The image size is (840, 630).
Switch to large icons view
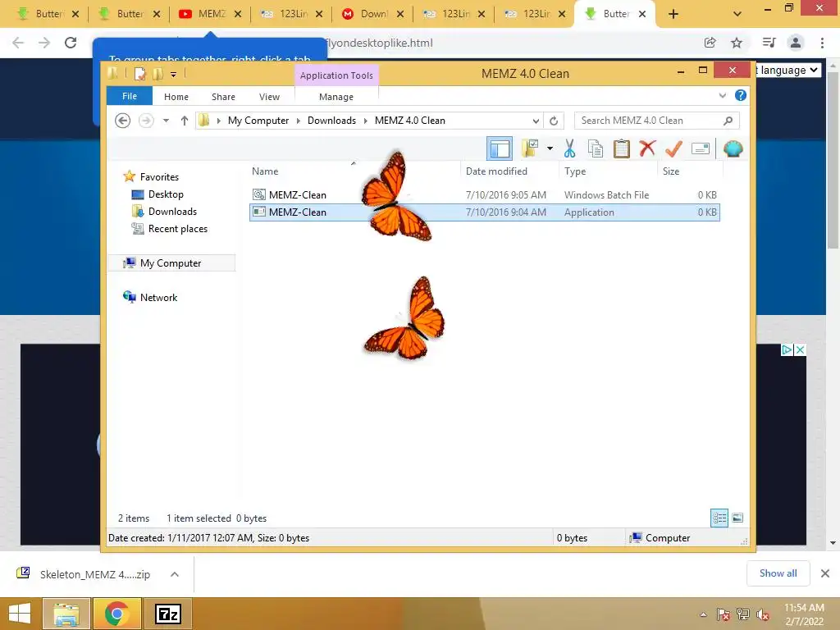(737, 518)
